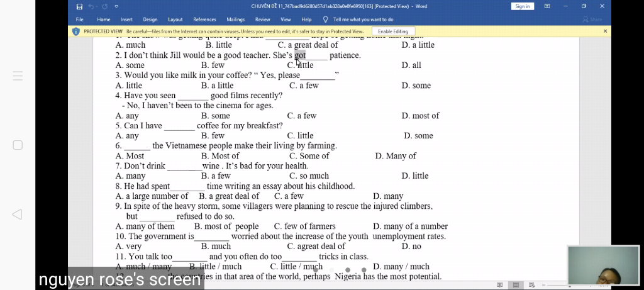Viewport: 644px width, 290px height.
Task: Click answer 'A. any' under question 5
Action: click(x=127, y=135)
